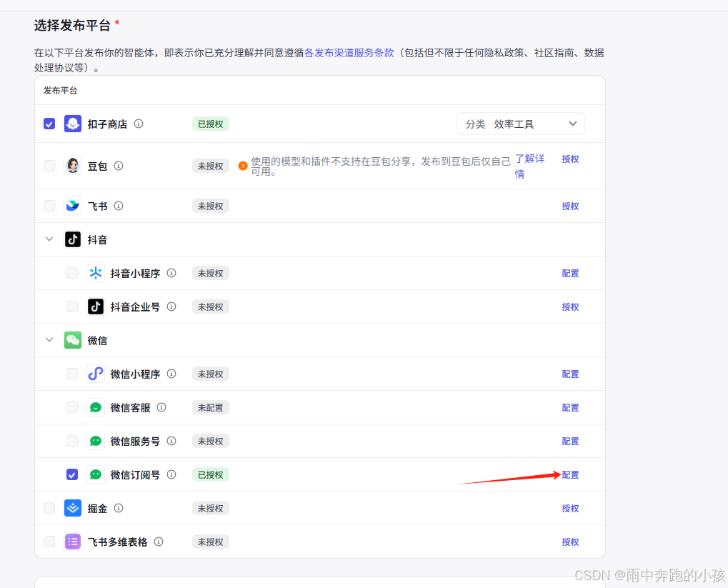The width and height of the screenshot is (728, 588).
Task: Tick the 抖音小程序 checkbox
Action: 72,273
